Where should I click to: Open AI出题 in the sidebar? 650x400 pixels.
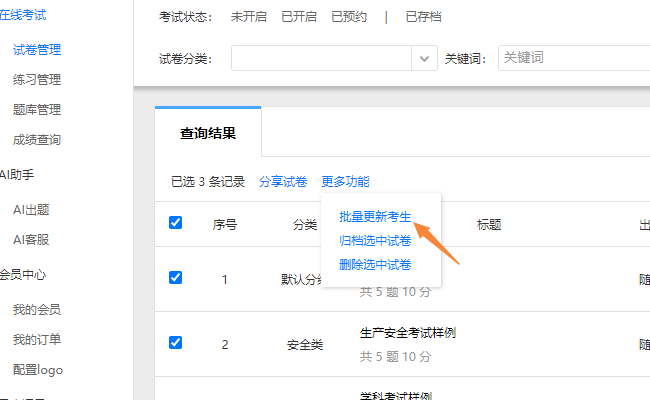tap(31, 210)
